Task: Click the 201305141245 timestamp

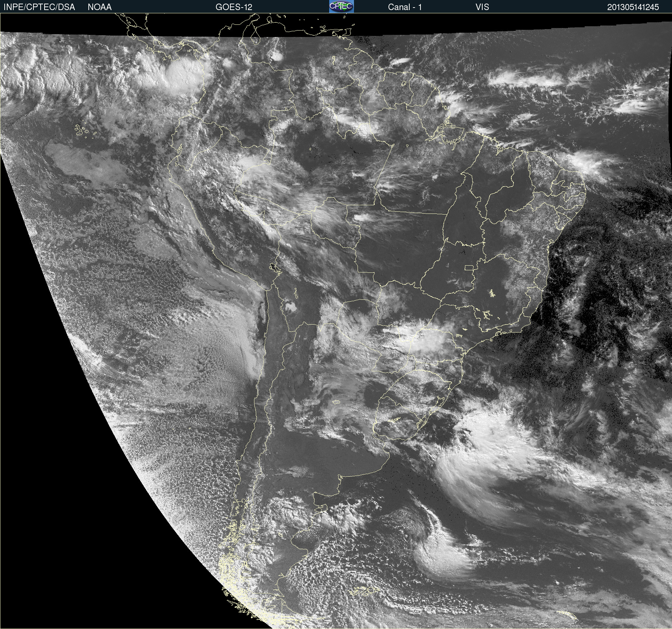Action: [633, 7]
